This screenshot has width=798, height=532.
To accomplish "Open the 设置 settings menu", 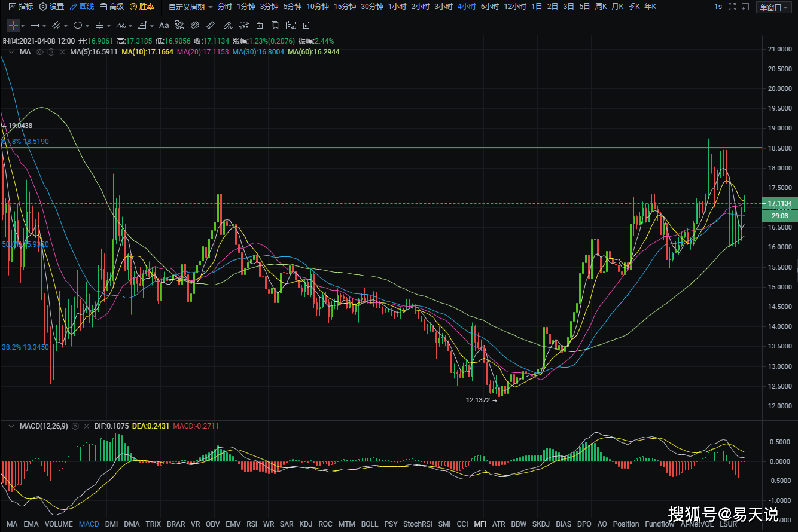I will click(51, 7).
